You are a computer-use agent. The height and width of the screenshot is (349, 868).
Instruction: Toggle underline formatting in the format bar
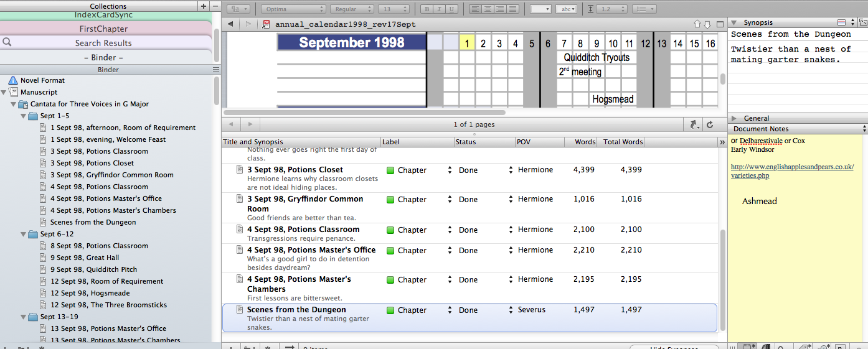(x=452, y=9)
